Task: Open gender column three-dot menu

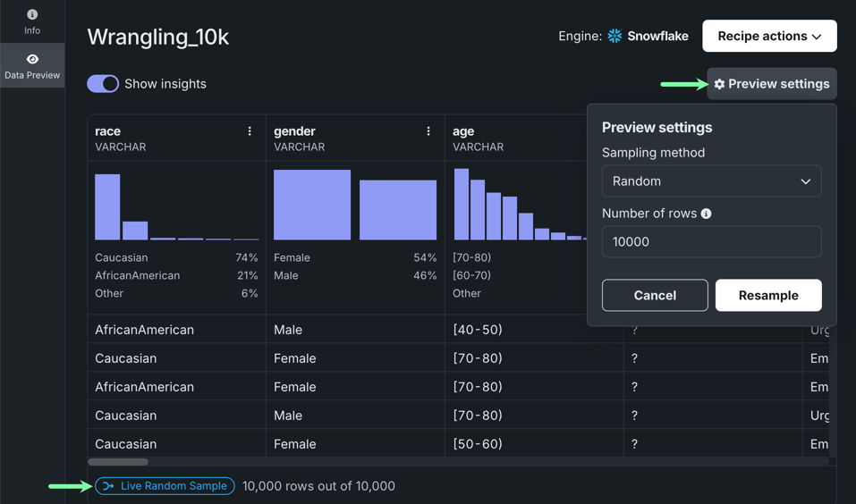Action: (x=428, y=131)
